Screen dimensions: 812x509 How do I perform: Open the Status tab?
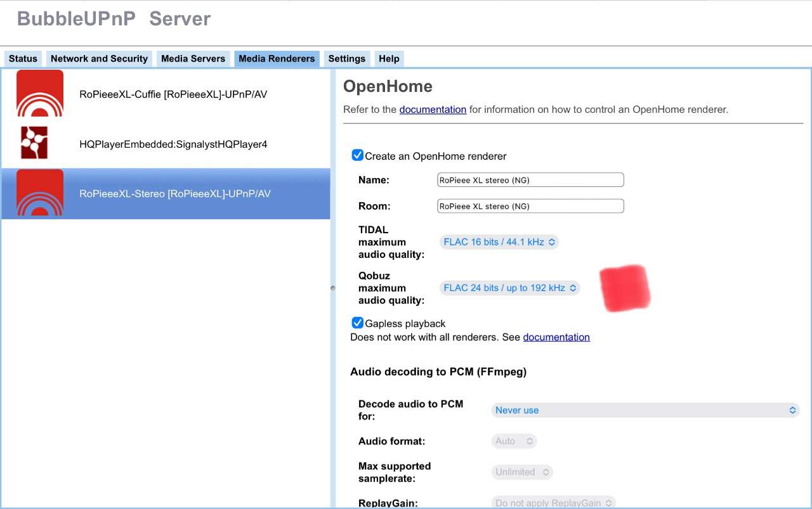click(x=23, y=58)
